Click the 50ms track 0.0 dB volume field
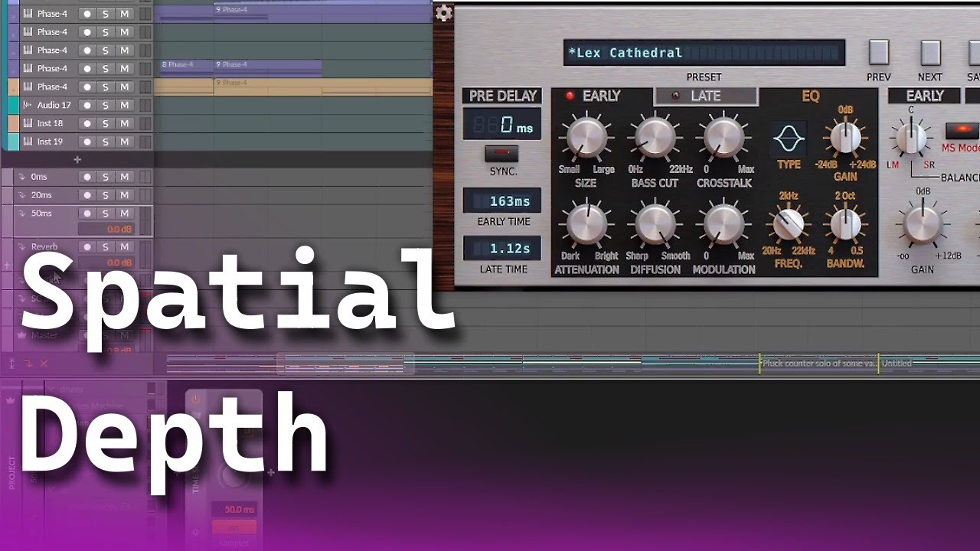This screenshot has height=551, width=980. pyautogui.click(x=107, y=229)
